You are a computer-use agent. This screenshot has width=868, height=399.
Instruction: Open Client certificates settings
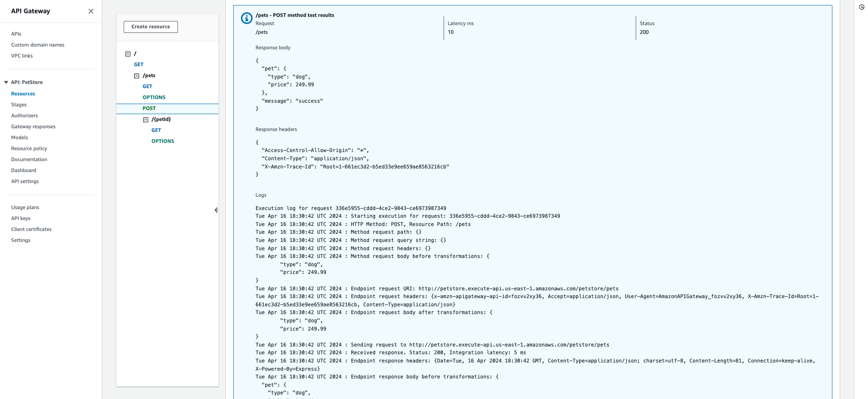[31, 229]
